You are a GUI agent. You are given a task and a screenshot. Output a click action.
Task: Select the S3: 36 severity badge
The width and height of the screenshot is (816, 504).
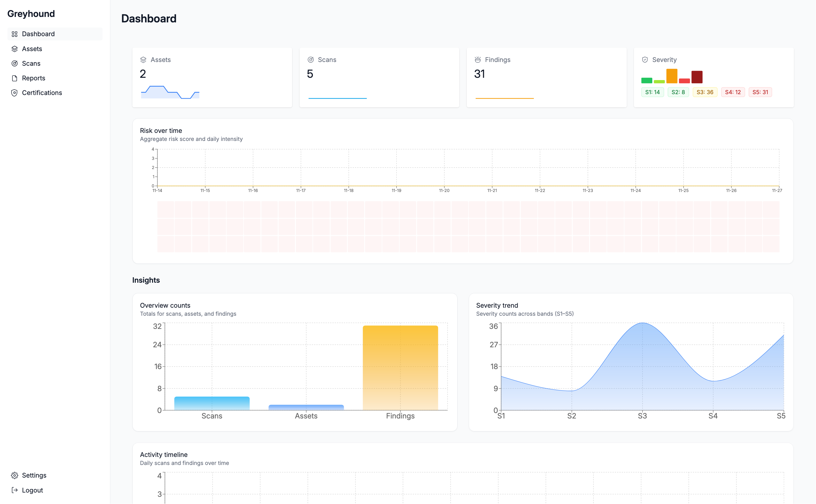coord(705,92)
